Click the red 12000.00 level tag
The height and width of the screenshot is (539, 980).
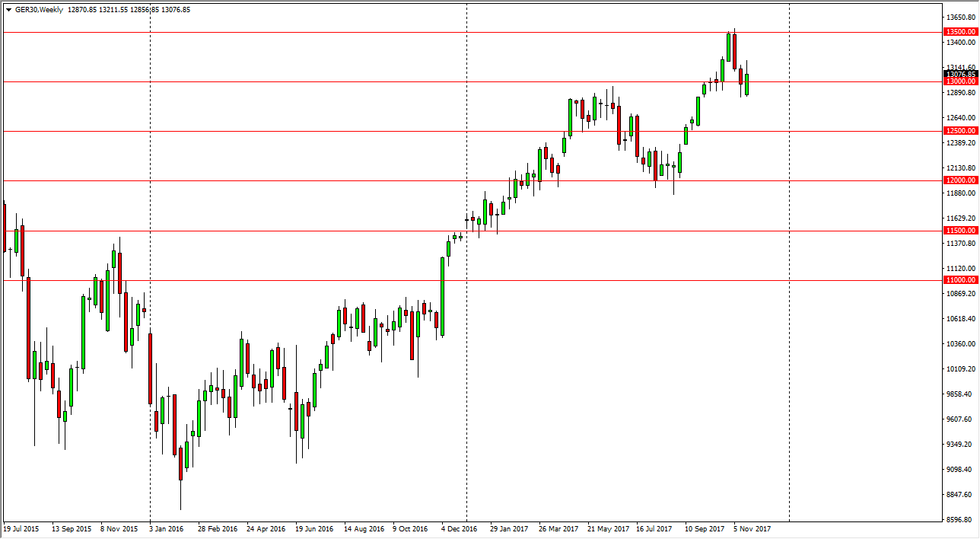960,180
